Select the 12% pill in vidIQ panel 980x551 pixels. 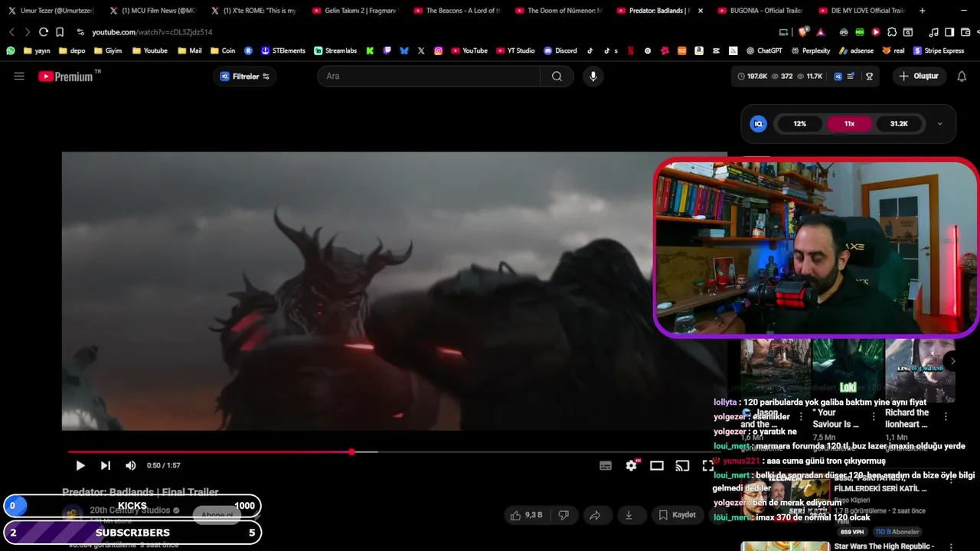(x=799, y=123)
